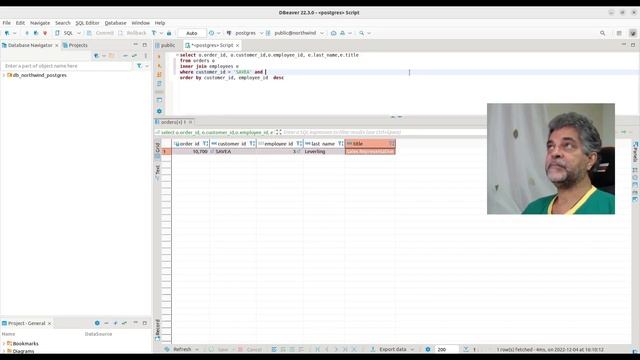Click the settings gear icon in SQL editor gutter
640x360 pixels.
tap(159, 111)
